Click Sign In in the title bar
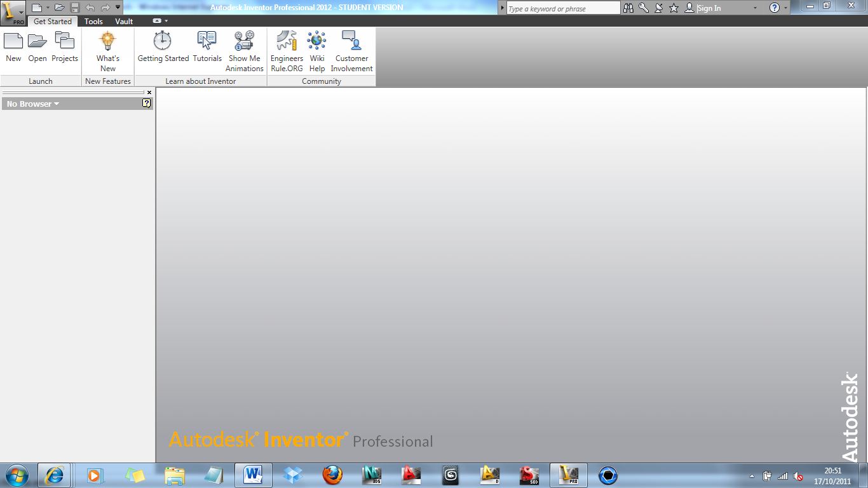The image size is (868, 488). point(709,8)
